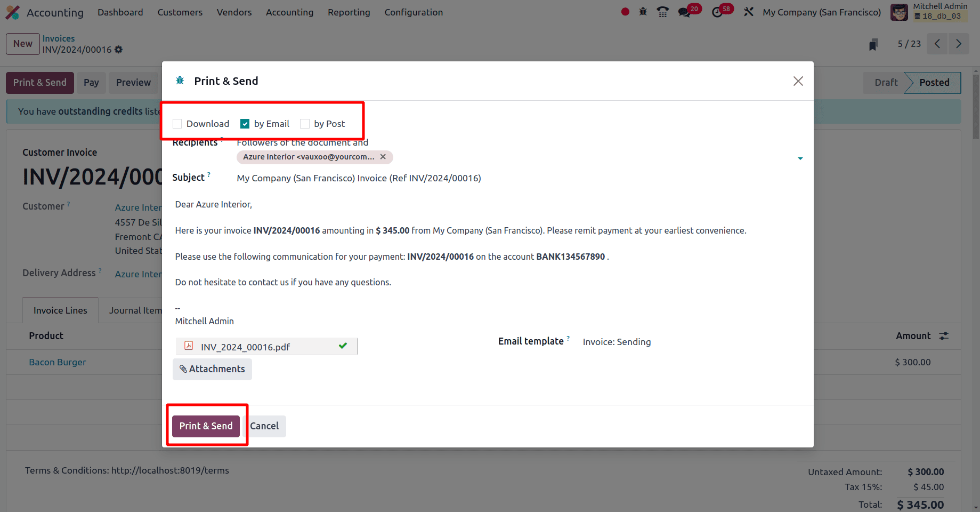Click the background Print & Send button
This screenshot has width=980, height=512.
click(40, 83)
